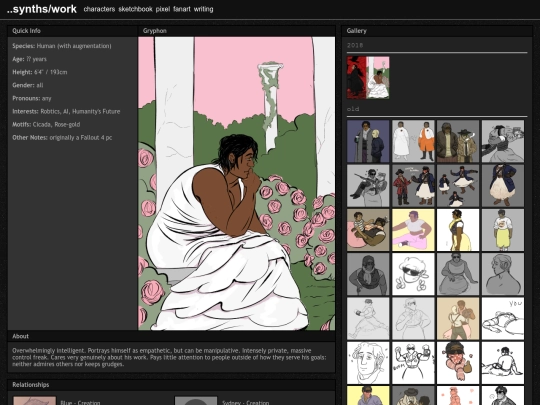Open the pale yellow background seated figure thumbnail
The image size is (540, 405).
[413, 230]
